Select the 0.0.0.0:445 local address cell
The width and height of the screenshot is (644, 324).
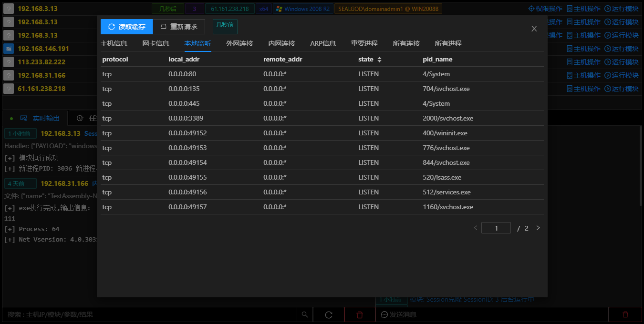(x=184, y=103)
